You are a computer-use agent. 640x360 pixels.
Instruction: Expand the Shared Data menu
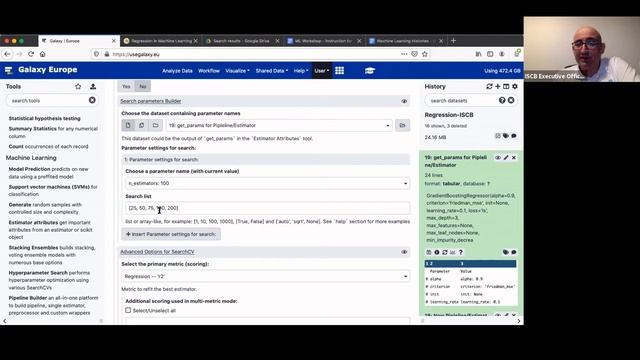click(271, 71)
